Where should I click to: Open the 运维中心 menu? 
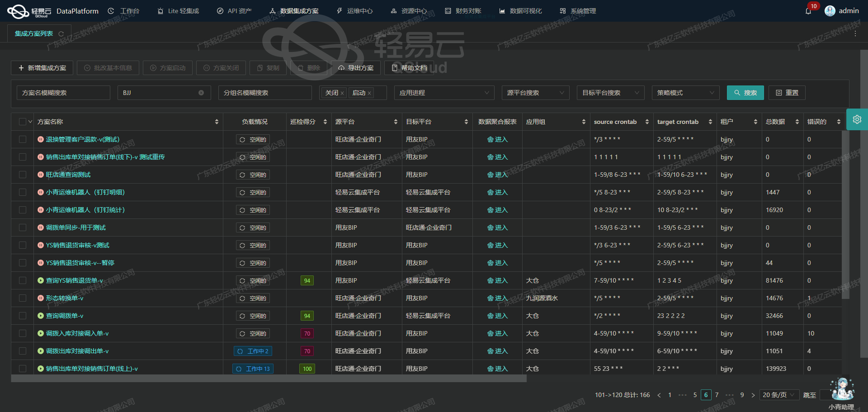coord(355,11)
